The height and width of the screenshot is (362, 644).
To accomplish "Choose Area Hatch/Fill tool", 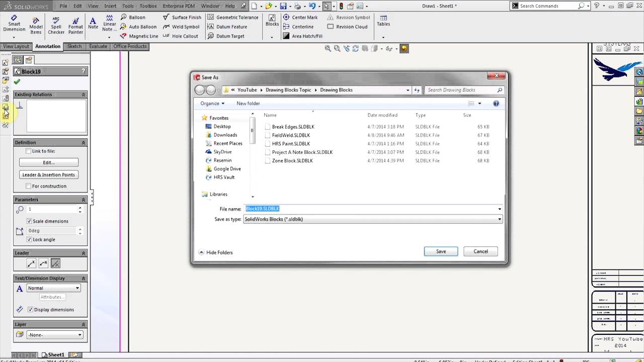I will click(302, 36).
